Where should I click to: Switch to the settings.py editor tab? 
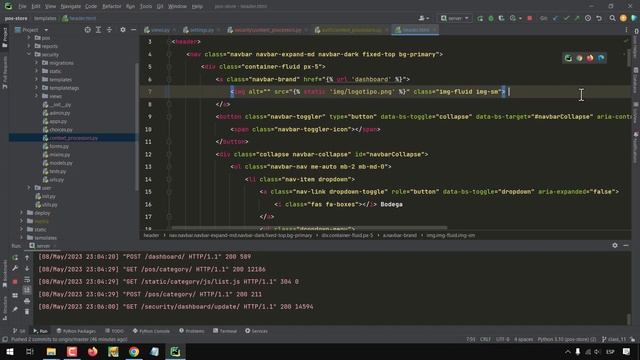pos(201,30)
